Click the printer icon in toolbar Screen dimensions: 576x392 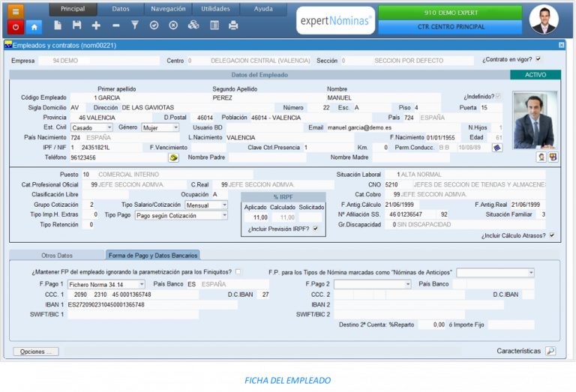point(233,25)
